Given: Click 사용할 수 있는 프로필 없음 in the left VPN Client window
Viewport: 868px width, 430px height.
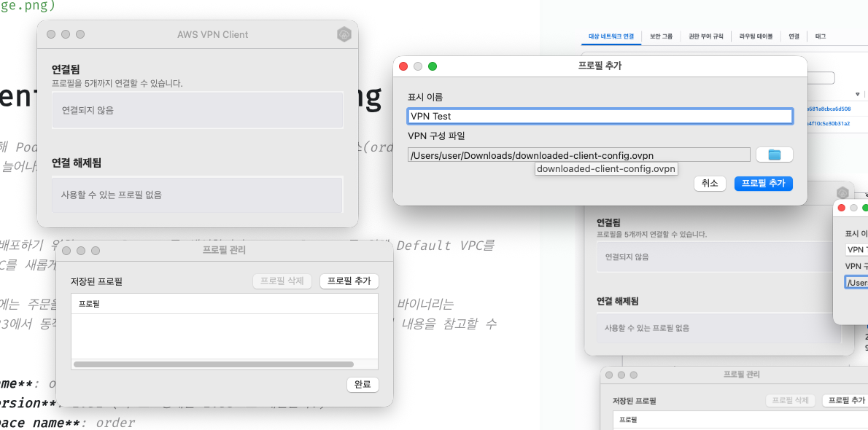Looking at the screenshot, I should 198,195.
